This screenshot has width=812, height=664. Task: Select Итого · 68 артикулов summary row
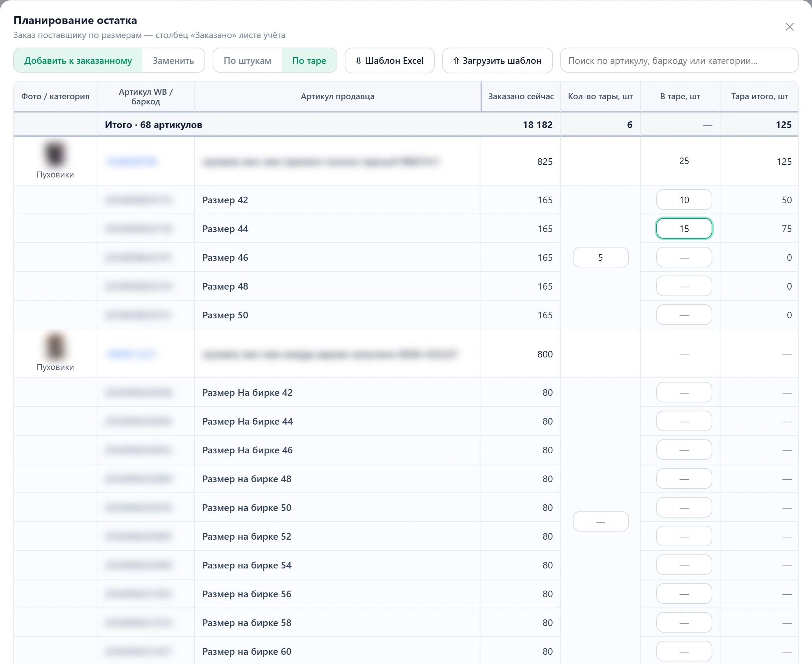tap(406, 125)
